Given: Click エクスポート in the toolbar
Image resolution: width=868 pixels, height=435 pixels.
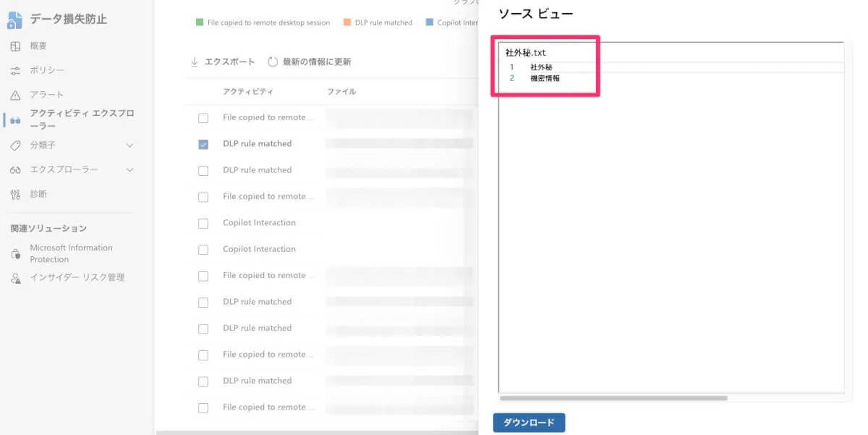Looking at the screenshot, I should pyautogui.click(x=223, y=62).
